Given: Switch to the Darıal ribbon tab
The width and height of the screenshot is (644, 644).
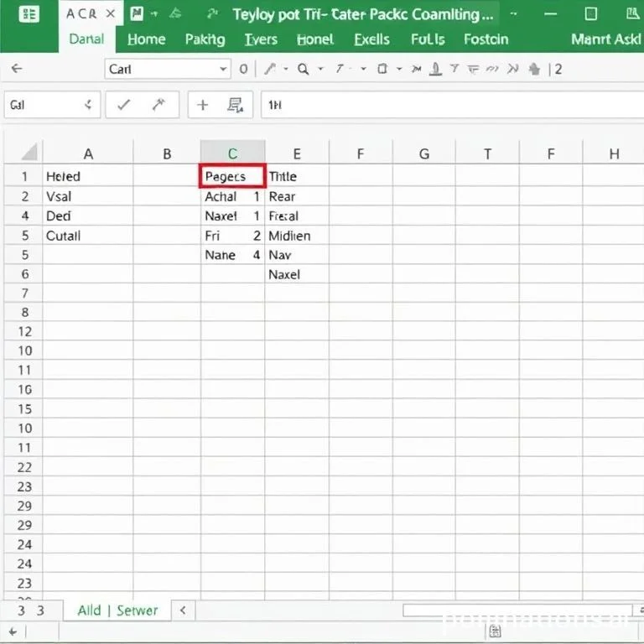Looking at the screenshot, I should point(86,39).
